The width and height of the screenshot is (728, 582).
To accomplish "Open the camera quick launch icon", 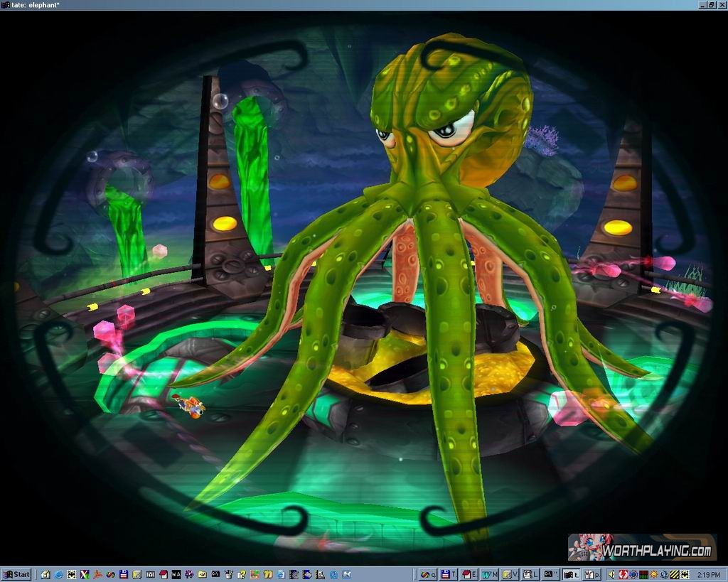I will pos(149,574).
